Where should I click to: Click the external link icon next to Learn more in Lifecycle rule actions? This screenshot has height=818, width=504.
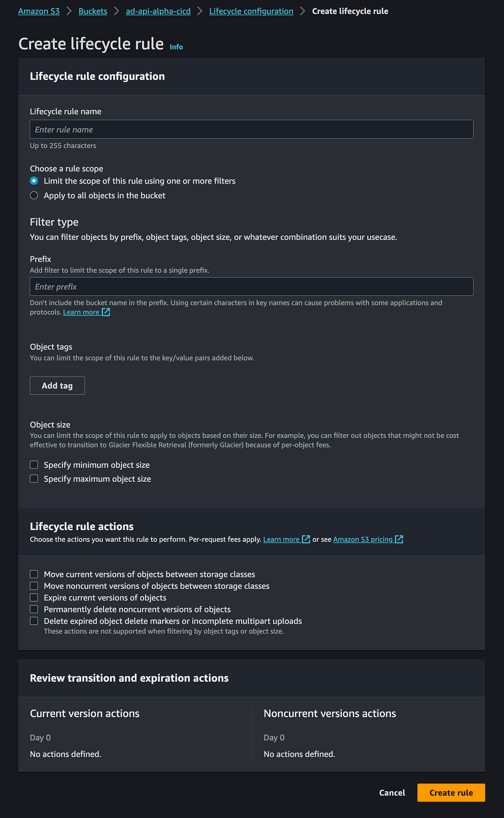coord(305,539)
